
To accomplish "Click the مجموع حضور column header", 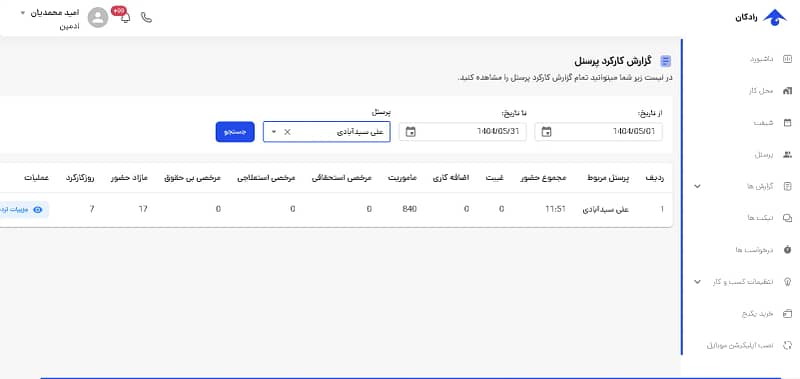I will tap(543, 178).
